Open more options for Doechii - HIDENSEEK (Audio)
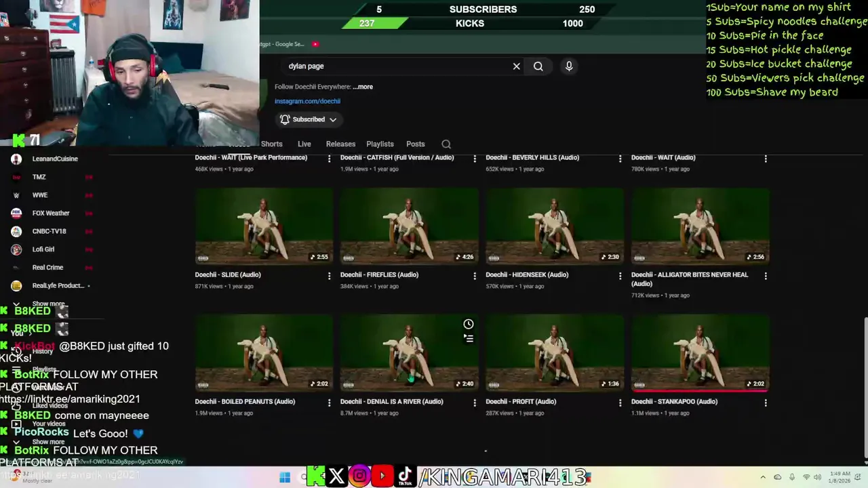Viewport: 868px width, 488px height. coord(620,276)
